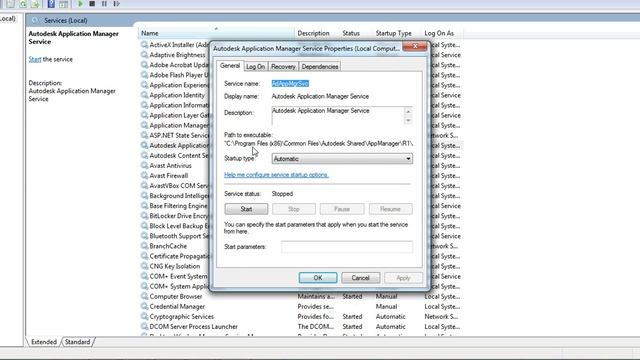Select the Application Identity service row

pyautogui.click(x=175, y=95)
